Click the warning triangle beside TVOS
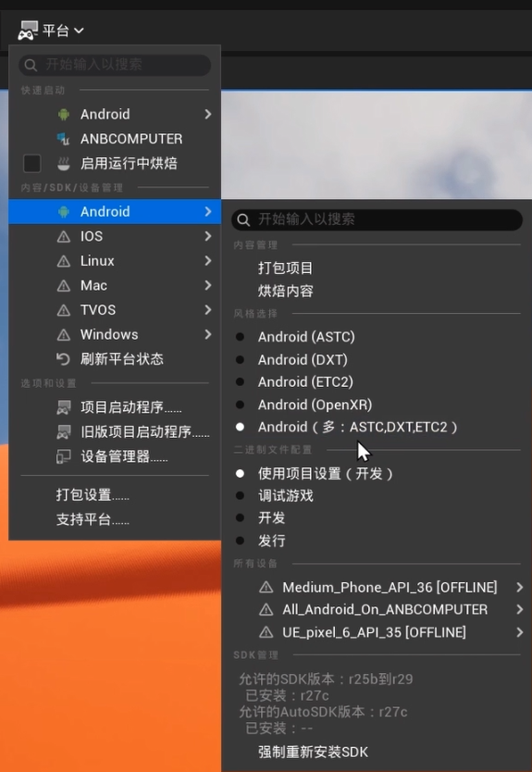This screenshot has width=532, height=772. [x=64, y=311]
